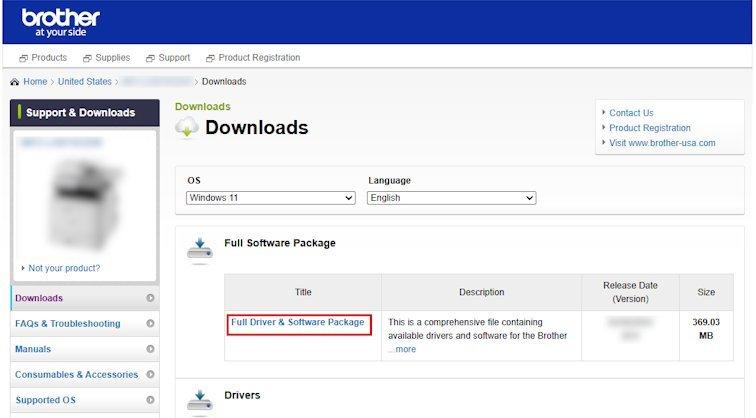This screenshot has height=418, width=756.
Task: Click the Not your product? link
Action: [64, 268]
